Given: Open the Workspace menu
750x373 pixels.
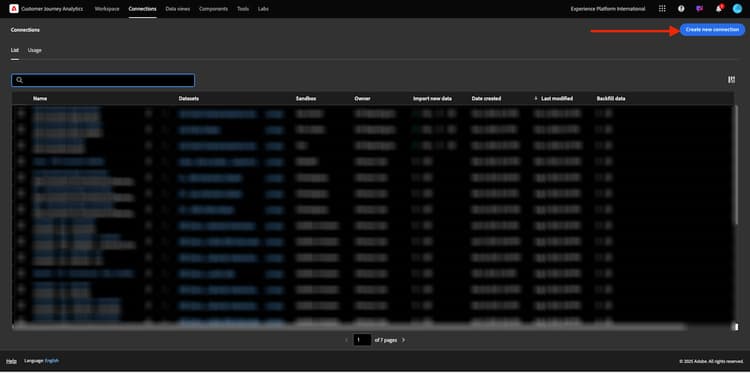Looking at the screenshot, I should tap(107, 9).
